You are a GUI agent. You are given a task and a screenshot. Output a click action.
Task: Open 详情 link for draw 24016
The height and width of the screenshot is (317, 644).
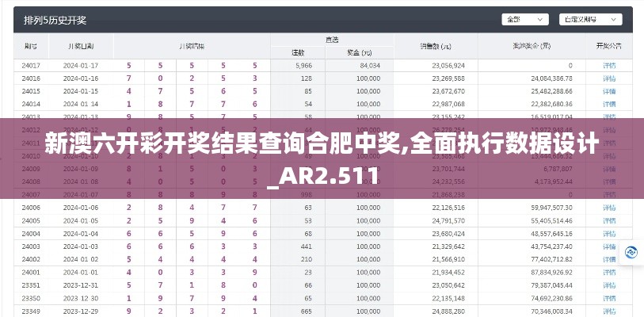coord(608,78)
